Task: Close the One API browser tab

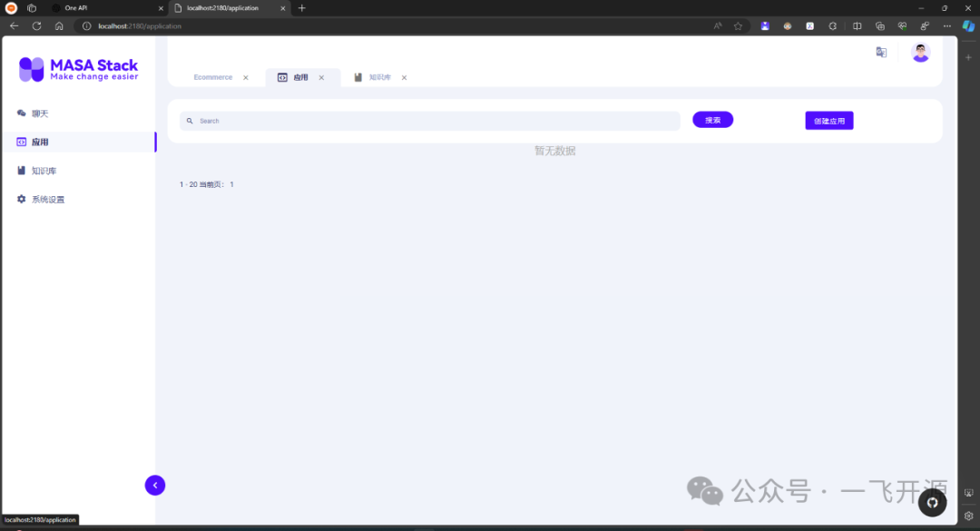Action: tap(161, 8)
